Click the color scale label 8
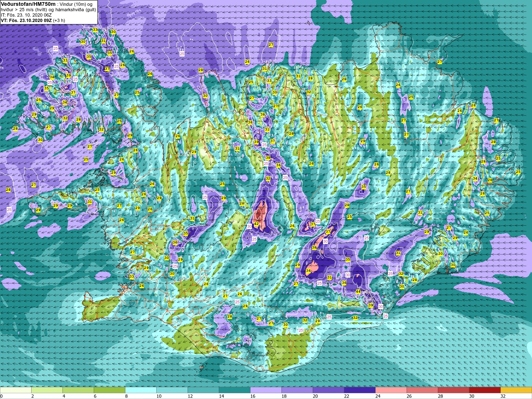Viewport: 532px width, 399px height. pos(126,396)
